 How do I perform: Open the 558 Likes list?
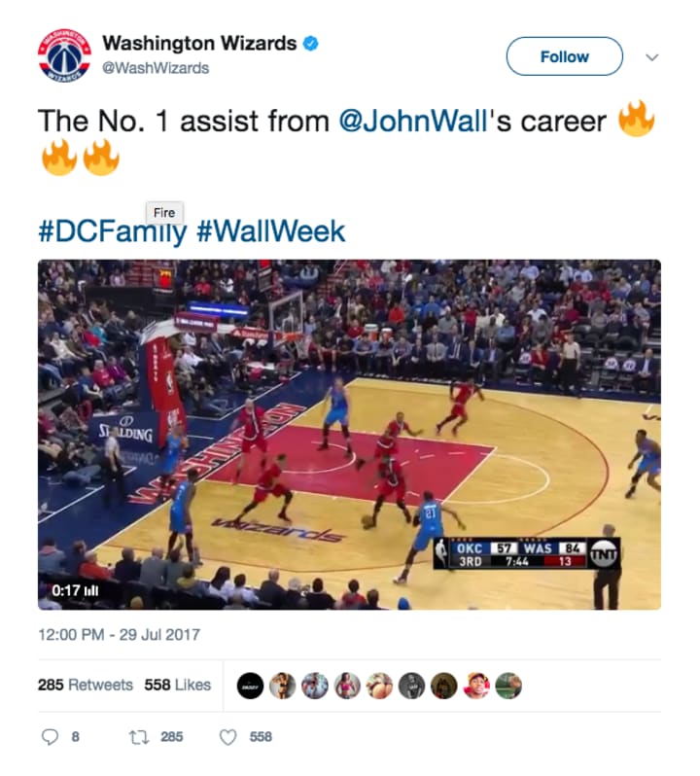point(178,685)
